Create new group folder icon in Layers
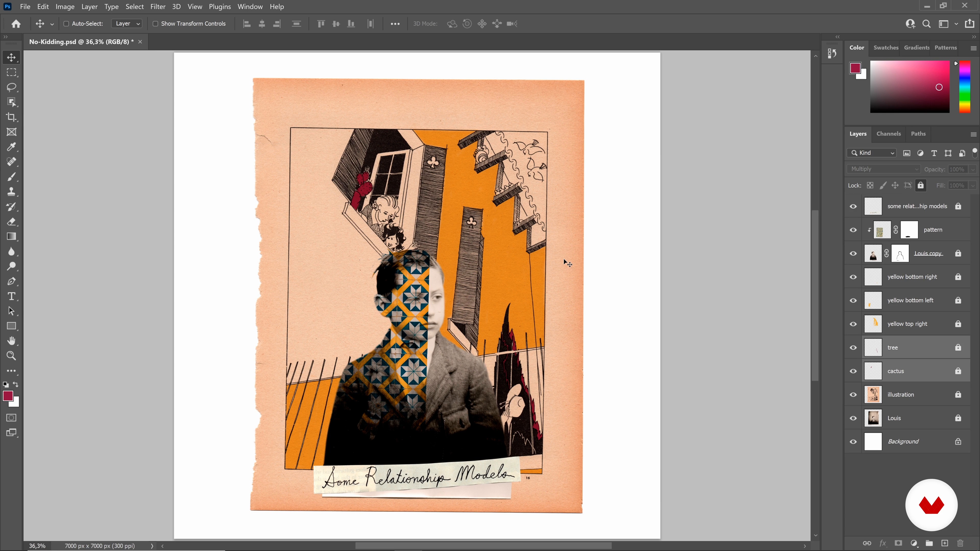Screen dimensions: 980x551 pyautogui.click(x=929, y=543)
